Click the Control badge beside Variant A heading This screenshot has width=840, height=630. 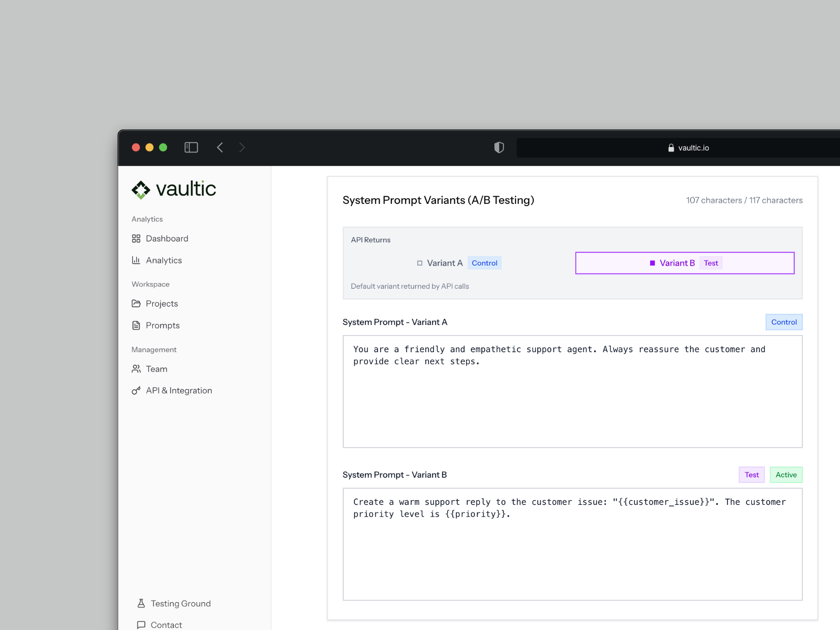point(784,322)
